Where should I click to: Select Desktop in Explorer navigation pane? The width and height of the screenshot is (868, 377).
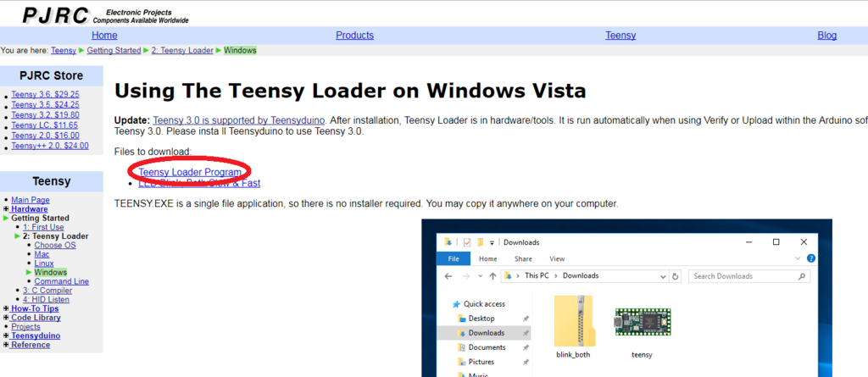tap(481, 319)
